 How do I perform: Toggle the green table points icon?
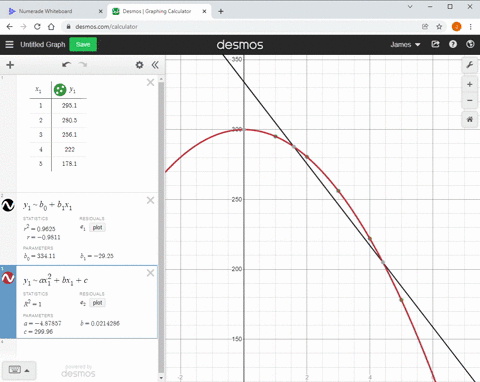coord(60,90)
